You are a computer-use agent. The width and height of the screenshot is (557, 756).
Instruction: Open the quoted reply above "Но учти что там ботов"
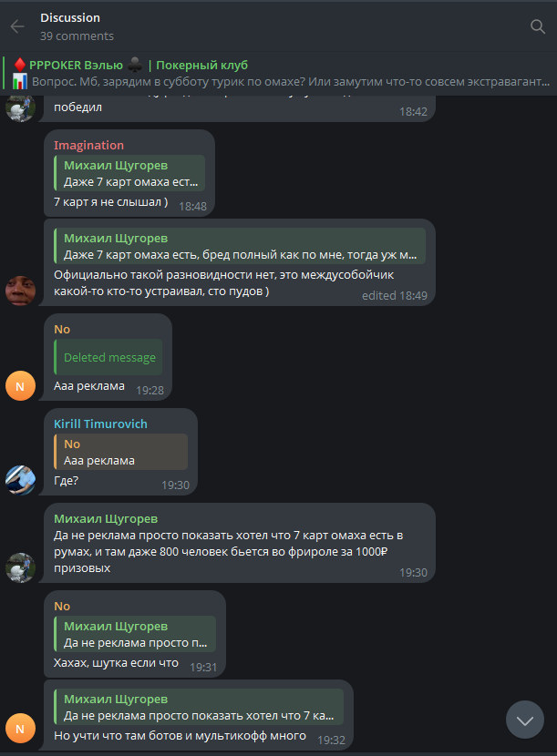pyautogui.click(x=199, y=708)
